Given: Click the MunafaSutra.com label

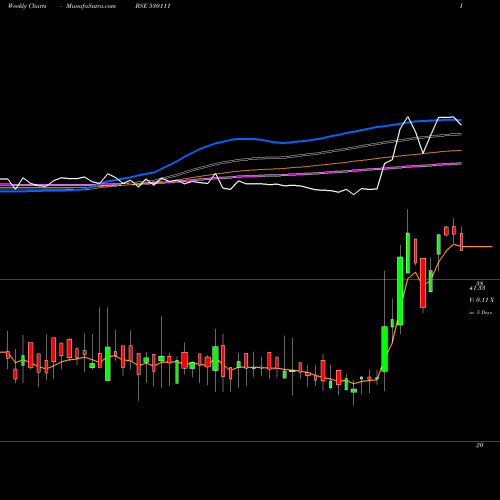Looking at the screenshot, I should [x=91, y=6].
